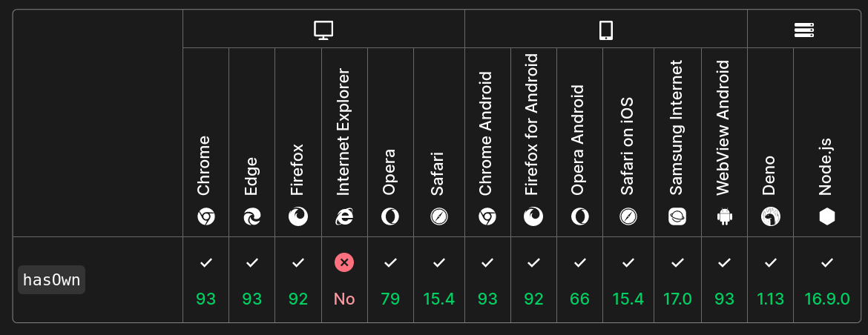Expand the Deno 1.13 support cell
This screenshot has height=335, width=868.
point(770,280)
